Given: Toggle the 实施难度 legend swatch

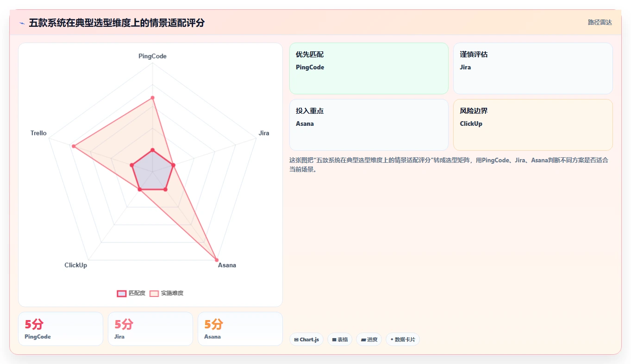Looking at the screenshot, I should 154,293.
